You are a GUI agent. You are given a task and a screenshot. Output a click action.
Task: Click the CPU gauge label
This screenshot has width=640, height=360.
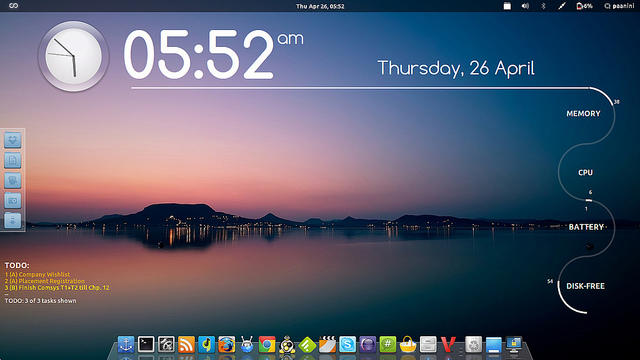pyautogui.click(x=585, y=173)
